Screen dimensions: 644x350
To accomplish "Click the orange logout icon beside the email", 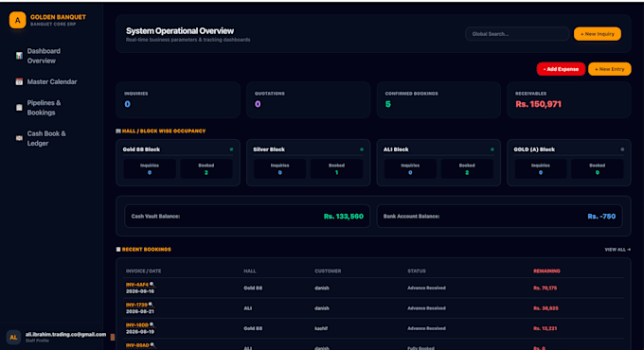I will [x=112, y=338].
